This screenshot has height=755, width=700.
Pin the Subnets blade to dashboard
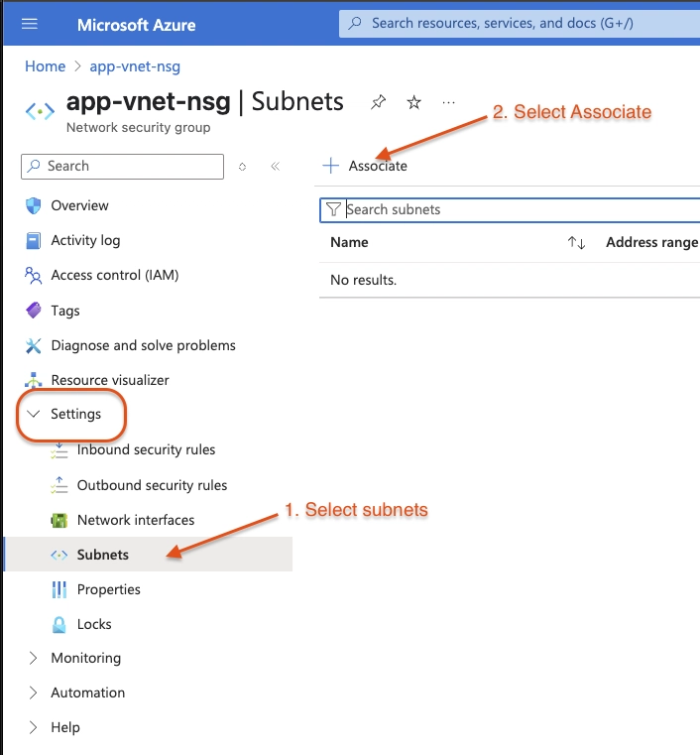tap(378, 102)
